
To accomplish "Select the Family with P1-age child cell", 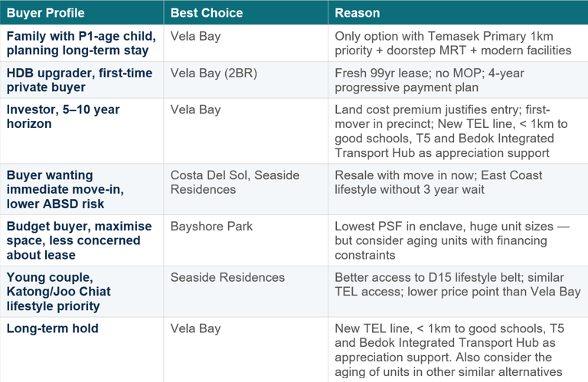I will pos(81,43).
